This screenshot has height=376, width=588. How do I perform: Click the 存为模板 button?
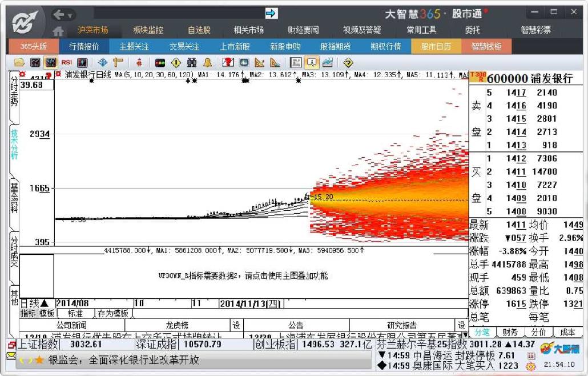click(x=113, y=313)
